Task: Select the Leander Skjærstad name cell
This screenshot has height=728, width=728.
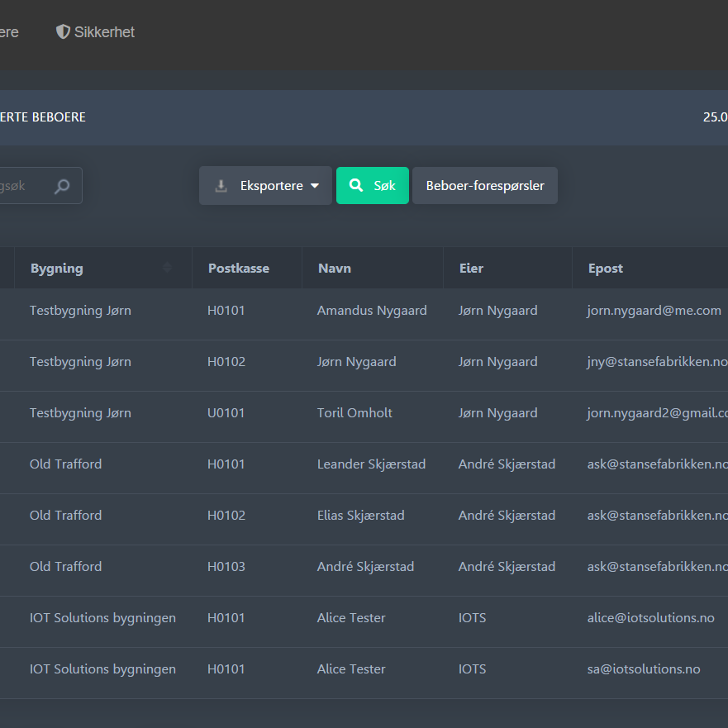Action: pos(371,464)
